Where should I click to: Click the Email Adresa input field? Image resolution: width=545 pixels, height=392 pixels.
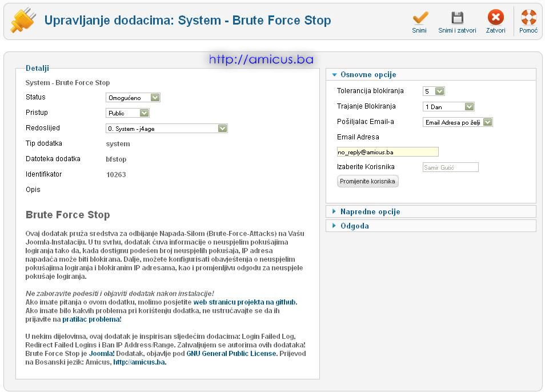(x=387, y=152)
